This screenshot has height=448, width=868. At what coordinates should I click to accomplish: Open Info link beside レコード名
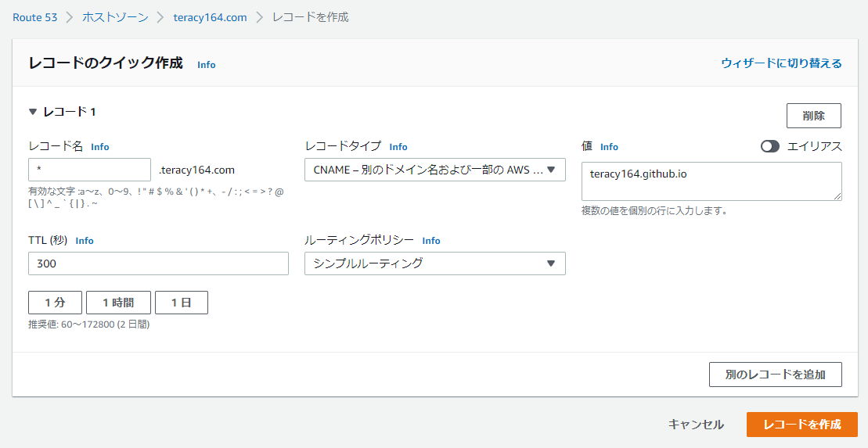100,146
